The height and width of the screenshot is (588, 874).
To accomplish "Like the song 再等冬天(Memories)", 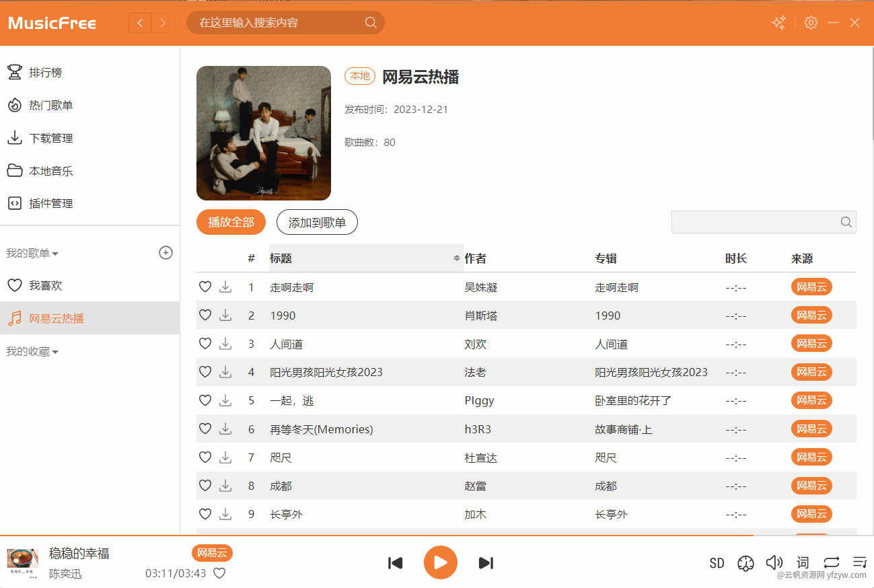I will (205, 429).
